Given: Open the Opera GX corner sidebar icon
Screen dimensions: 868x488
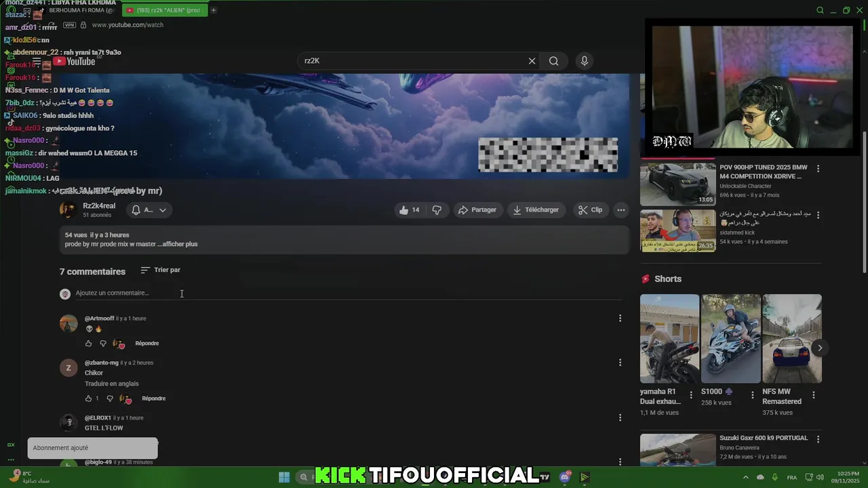Looking at the screenshot, I should (11, 445).
